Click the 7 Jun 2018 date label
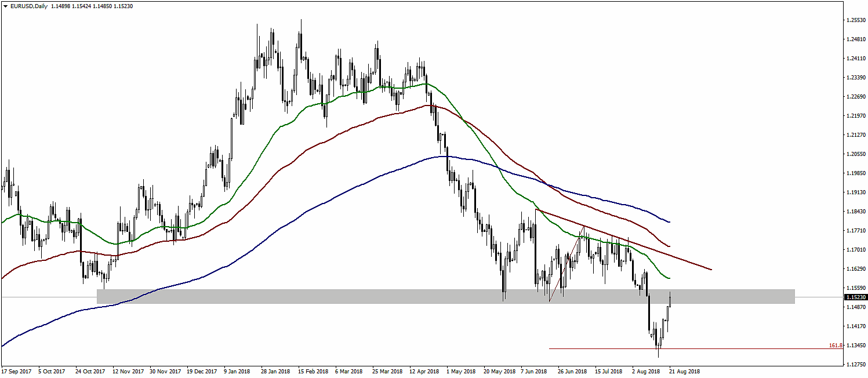Screen dimensions: 868x378 (x=534, y=372)
